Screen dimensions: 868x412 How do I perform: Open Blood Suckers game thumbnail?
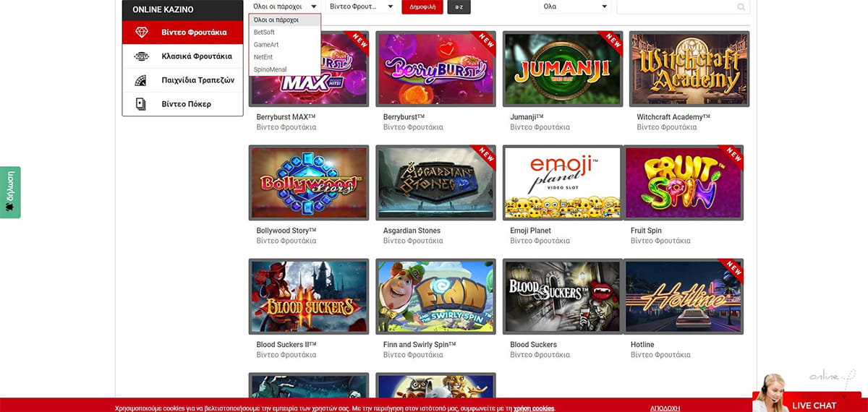coord(563,297)
